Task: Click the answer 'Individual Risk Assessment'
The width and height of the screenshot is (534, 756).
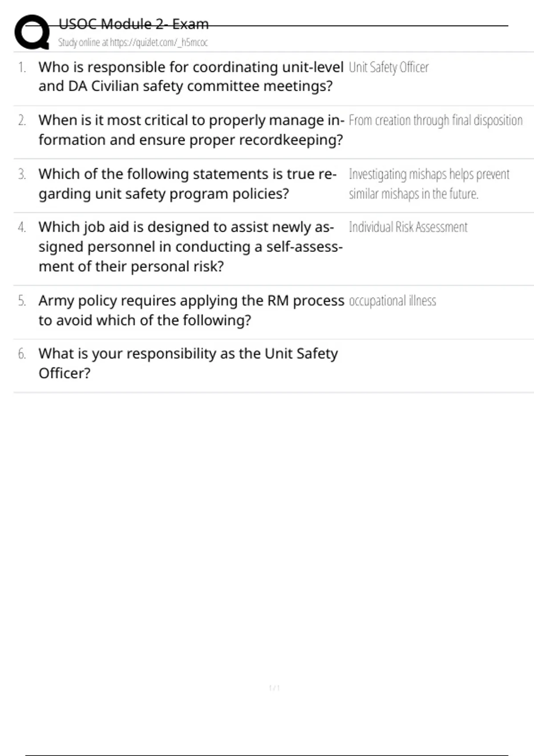Action: click(x=408, y=227)
